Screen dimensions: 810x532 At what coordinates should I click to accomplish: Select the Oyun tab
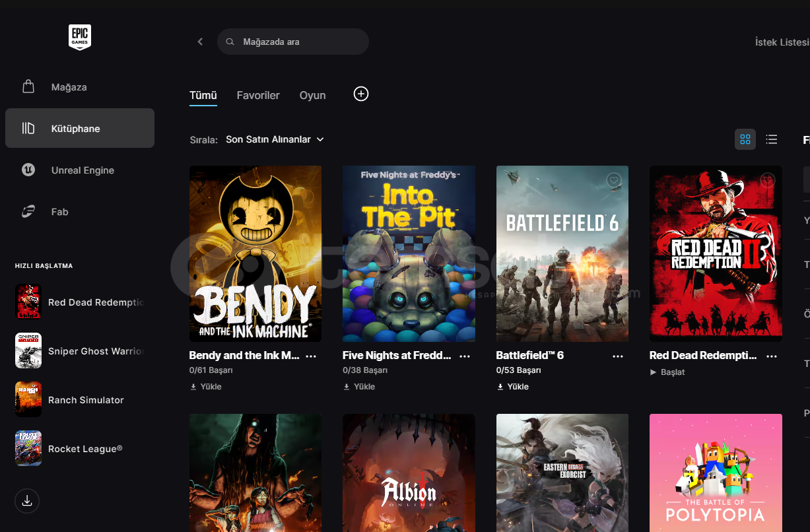point(312,95)
